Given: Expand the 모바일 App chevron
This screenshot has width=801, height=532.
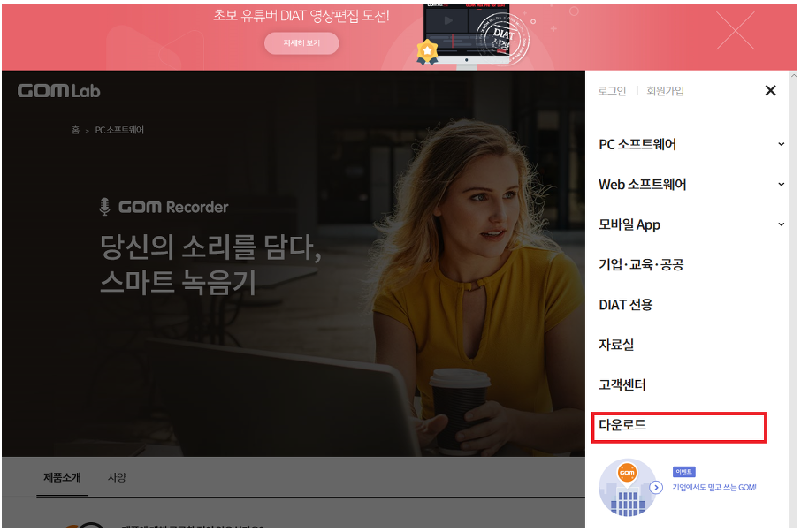Looking at the screenshot, I should (781, 224).
